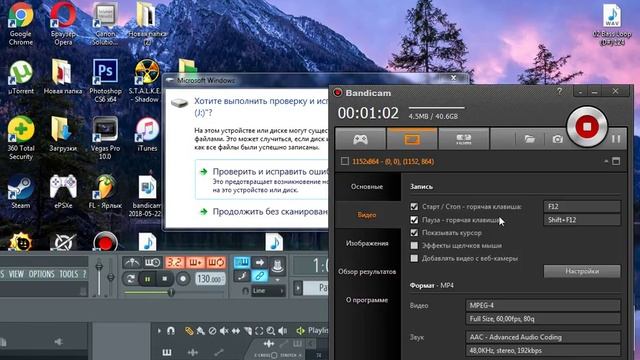Arm the FL Studio record button
640x360 pixels.
tap(183, 279)
